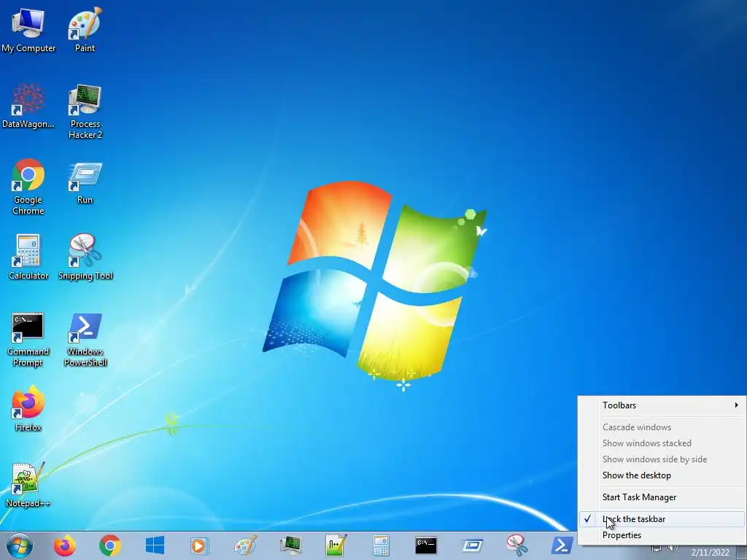Select the Run desktop shortcut
The width and height of the screenshot is (747, 560).
click(85, 183)
